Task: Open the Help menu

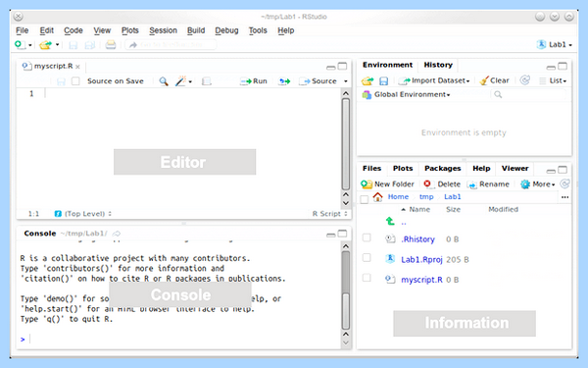Action: pos(286,30)
